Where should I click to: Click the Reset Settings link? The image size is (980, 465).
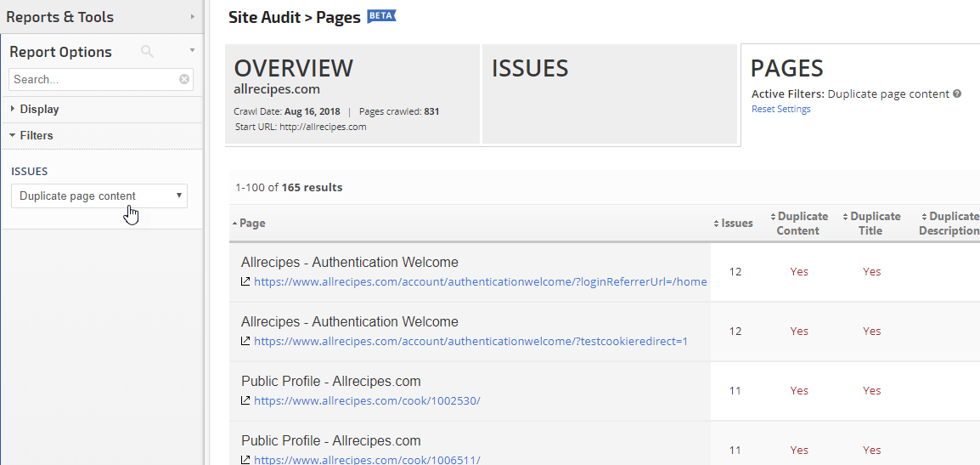point(780,110)
